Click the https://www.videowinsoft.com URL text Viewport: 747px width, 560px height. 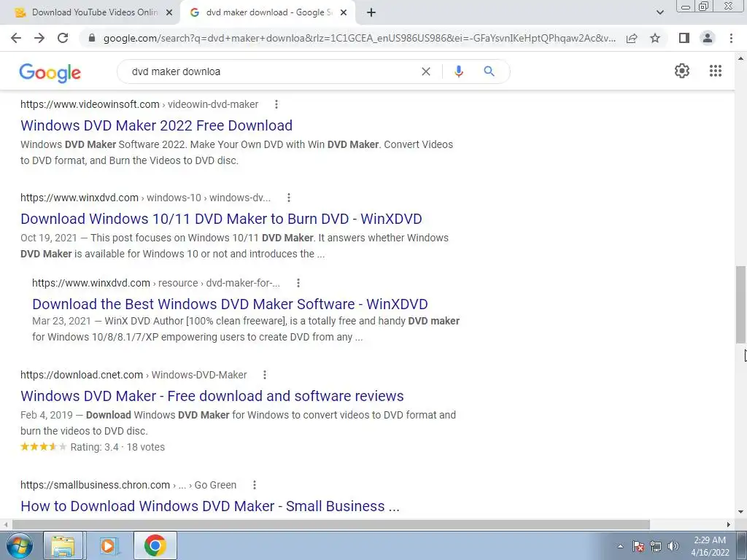pos(90,104)
